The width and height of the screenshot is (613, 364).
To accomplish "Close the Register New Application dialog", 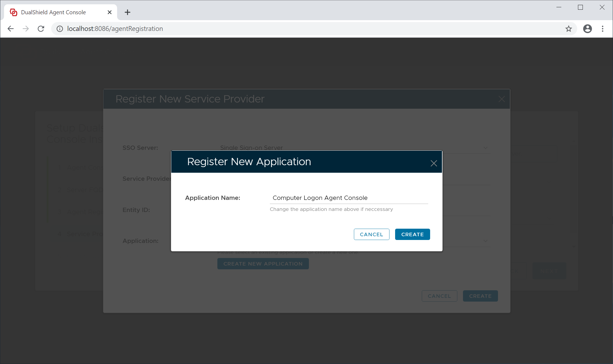I will coord(434,163).
